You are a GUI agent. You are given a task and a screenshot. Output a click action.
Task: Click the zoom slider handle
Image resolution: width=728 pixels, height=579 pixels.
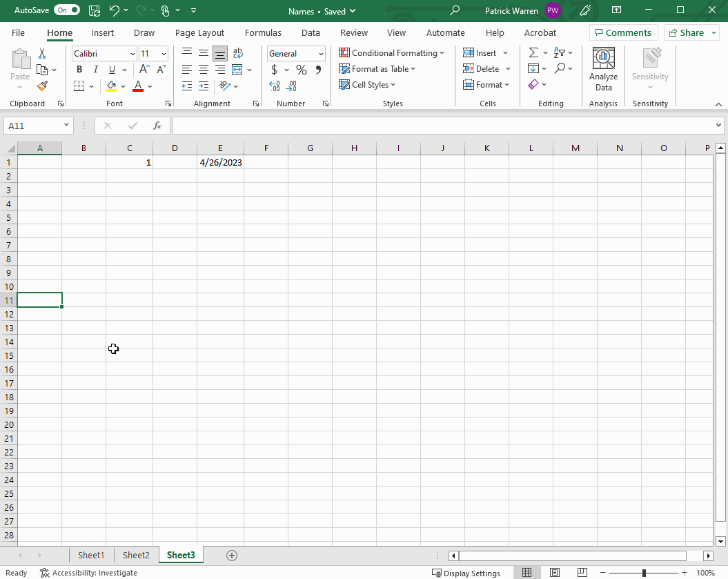coord(644,573)
